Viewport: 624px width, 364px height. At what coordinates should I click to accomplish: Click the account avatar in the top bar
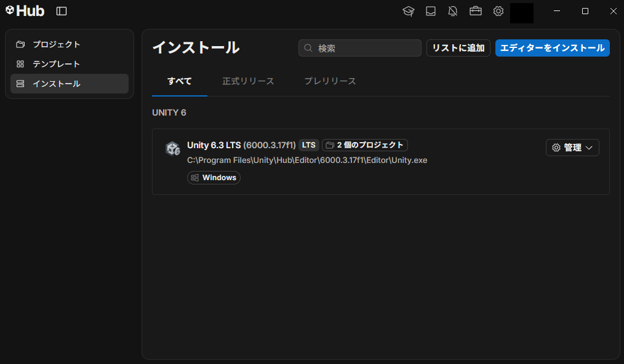pos(522,13)
